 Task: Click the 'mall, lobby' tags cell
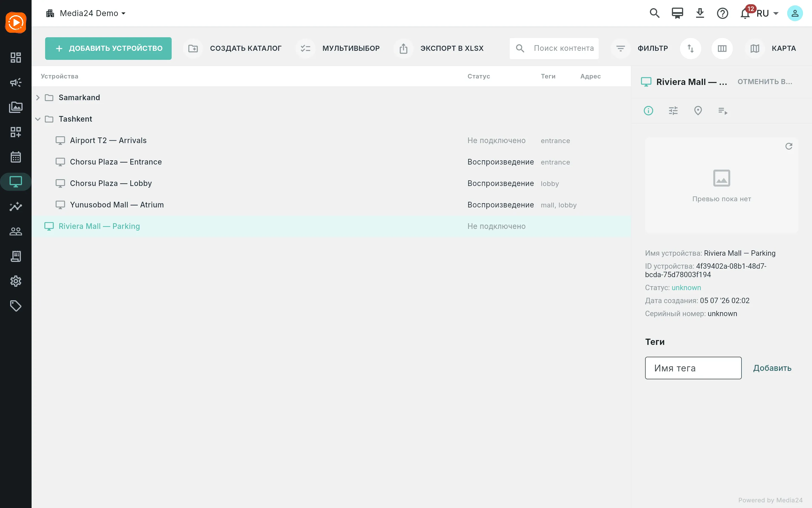point(559,205)
